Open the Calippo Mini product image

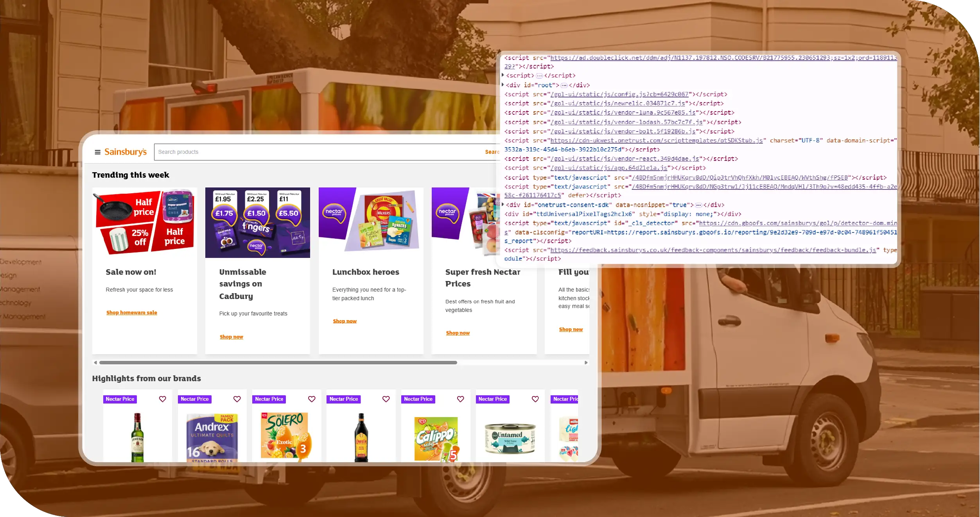coord(436,439)
